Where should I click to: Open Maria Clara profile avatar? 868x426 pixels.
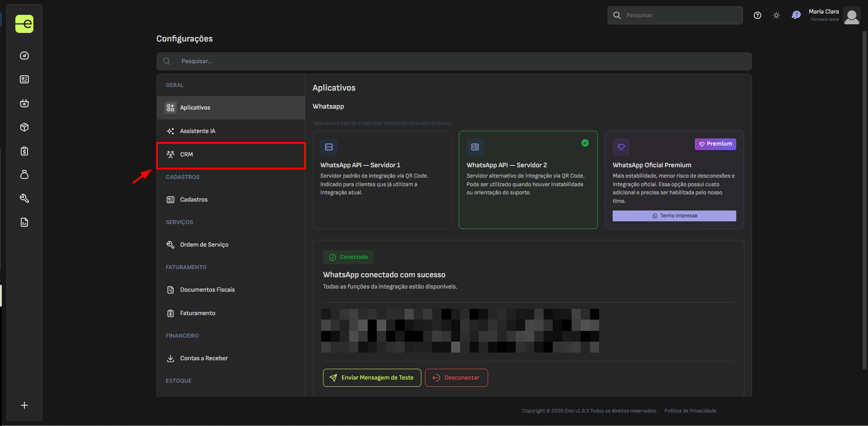tap(852, 16)
